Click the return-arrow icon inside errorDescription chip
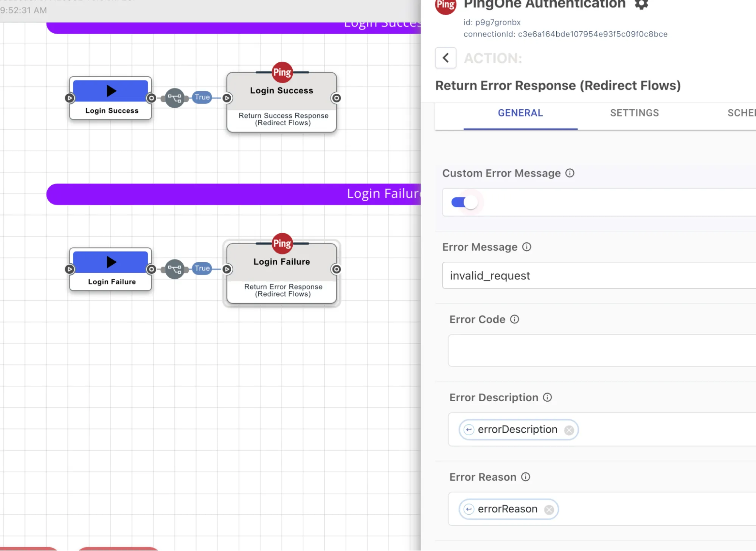The width and height of the screenshot is (756, 551). 469,430
